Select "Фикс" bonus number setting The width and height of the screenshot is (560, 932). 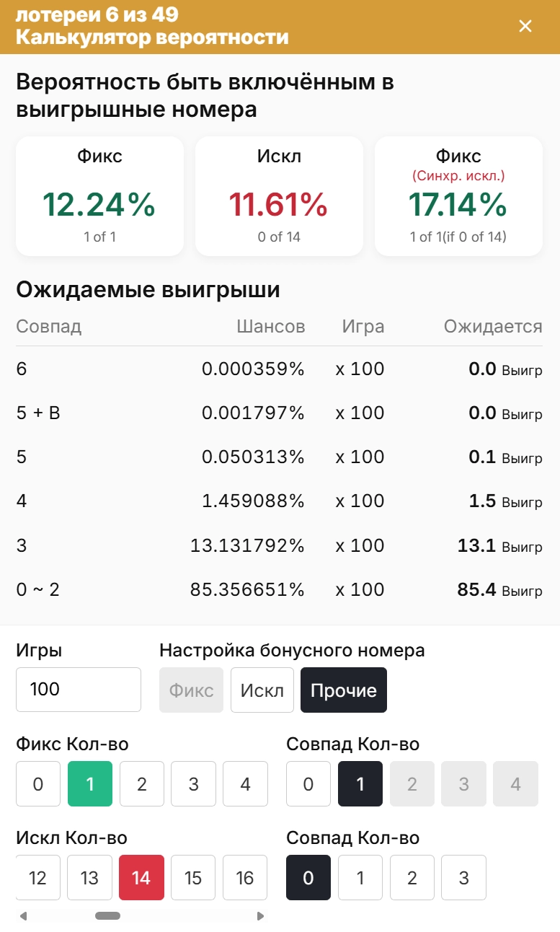191,690
